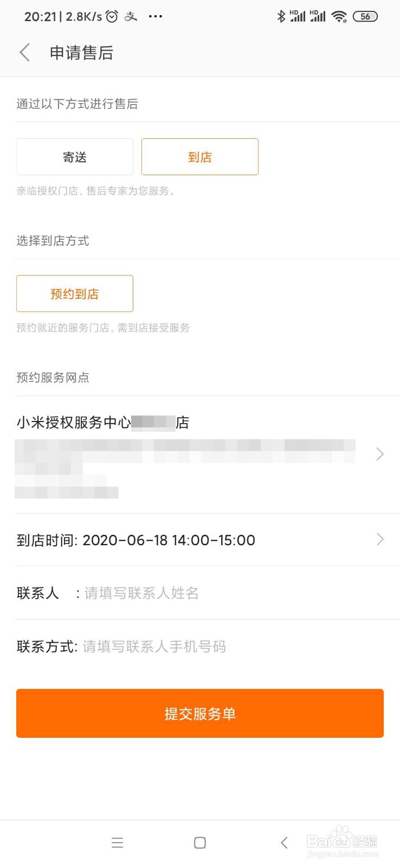The image size is (400, 868).
Task: Tap the three-dot status bar icon
Action: pos(156,16)
